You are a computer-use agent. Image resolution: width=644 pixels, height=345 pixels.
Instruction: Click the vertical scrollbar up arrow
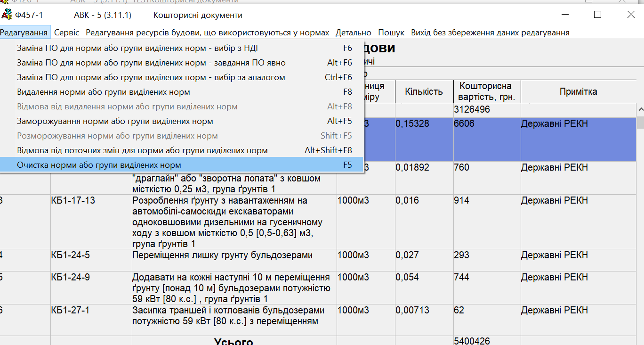point(640,110)
